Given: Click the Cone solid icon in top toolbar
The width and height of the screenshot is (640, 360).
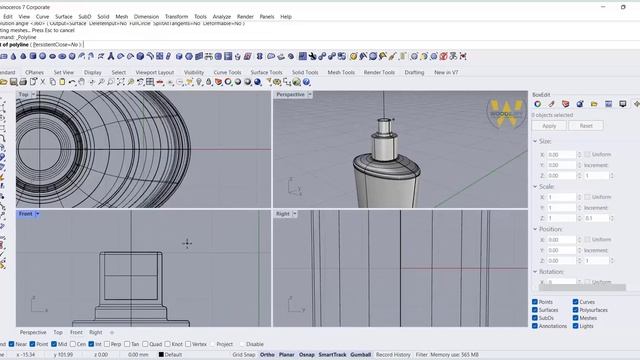Looking at the screenshot, I should click(13, 56).
